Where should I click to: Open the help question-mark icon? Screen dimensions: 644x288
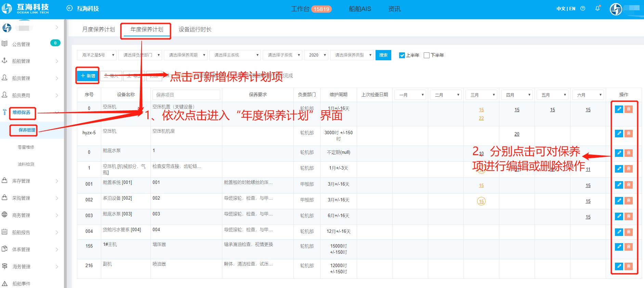(583, 9)
